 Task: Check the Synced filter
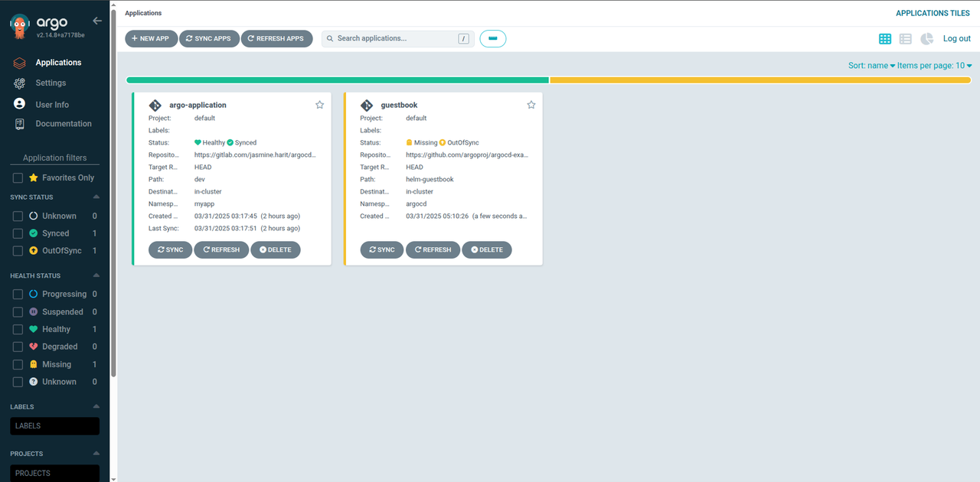(x=18, y=233)
